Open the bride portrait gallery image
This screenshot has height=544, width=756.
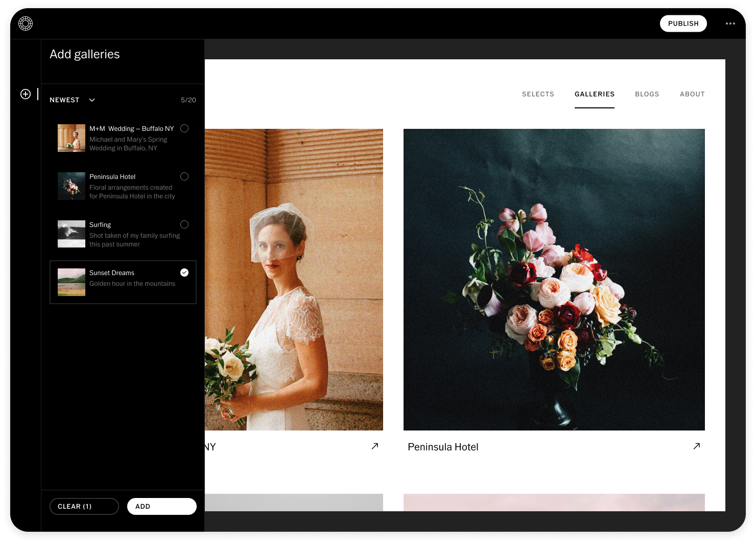pos(294,280)
